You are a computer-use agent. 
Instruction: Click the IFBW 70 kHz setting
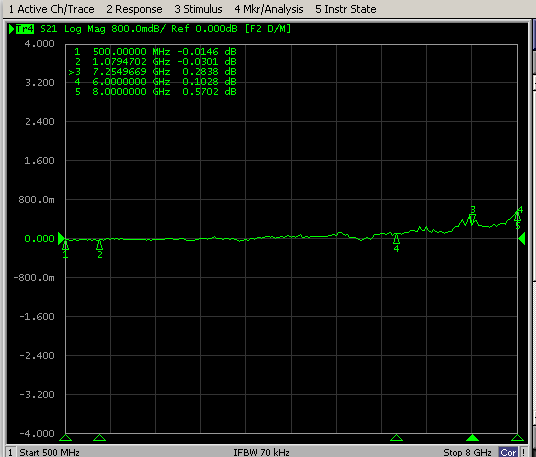coord(262,452)
